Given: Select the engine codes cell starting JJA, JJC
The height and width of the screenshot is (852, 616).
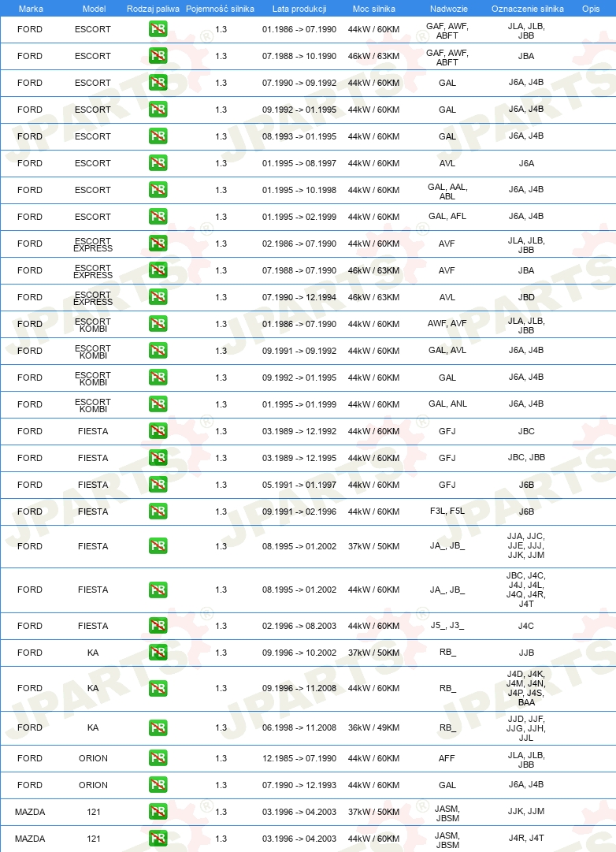Looking at the screenshot, I should tap(526, 545).
